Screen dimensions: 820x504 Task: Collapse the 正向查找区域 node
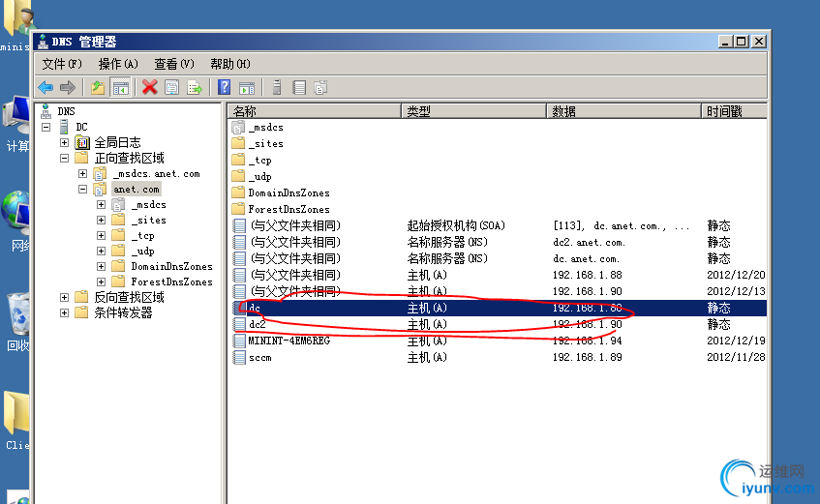coord(64,158)
